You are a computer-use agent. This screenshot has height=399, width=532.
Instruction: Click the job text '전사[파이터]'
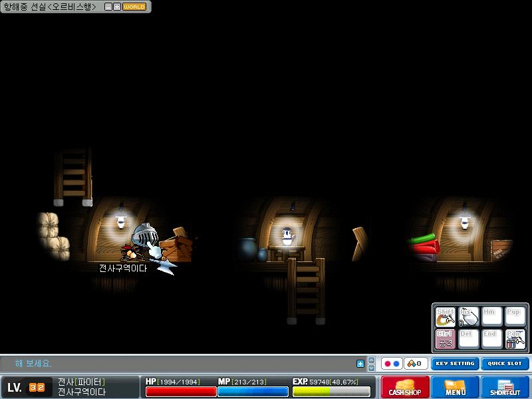pyautogui.click(x=81, y=382)
